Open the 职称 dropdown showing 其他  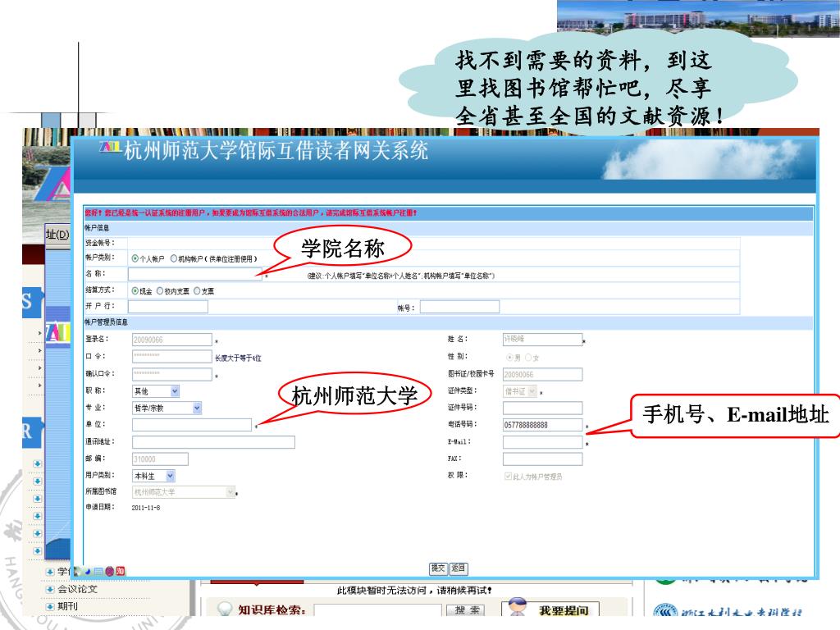coord(156,391)
